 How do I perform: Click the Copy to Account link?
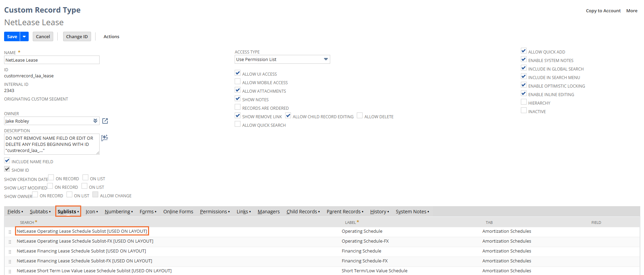click(x=603, y=11)
